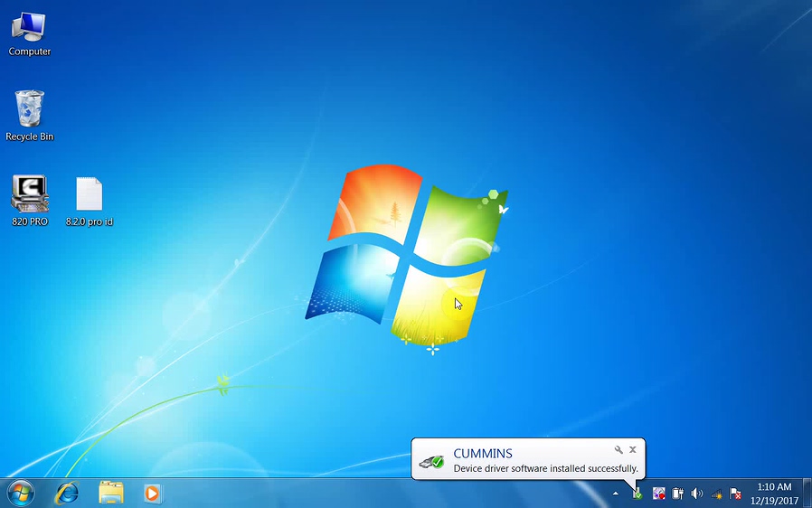Select the Recycle Bin icon
The height and width of the screenshot is (508, 812).
pyautogui.click(x=29, y=116)
